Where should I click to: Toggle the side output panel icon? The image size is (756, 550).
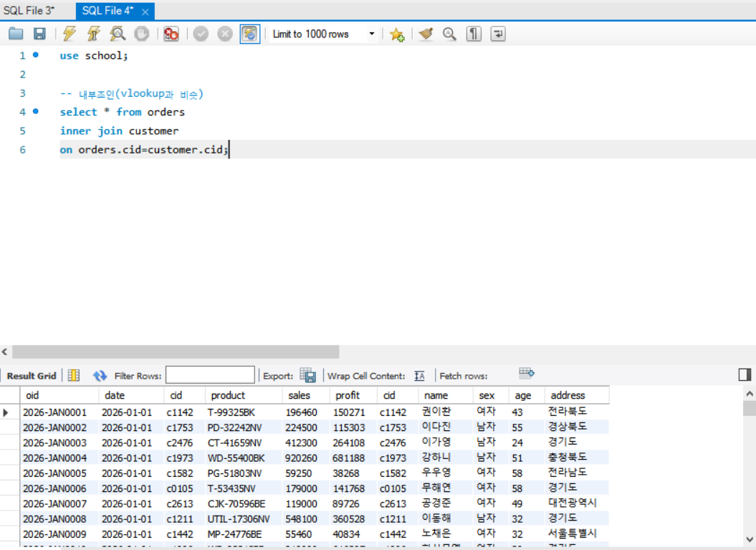(x=745, y=374)
